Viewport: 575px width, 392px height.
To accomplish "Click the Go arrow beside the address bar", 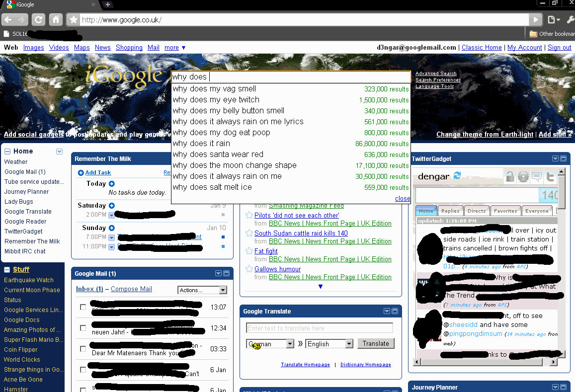I will [x=535, y=19].
